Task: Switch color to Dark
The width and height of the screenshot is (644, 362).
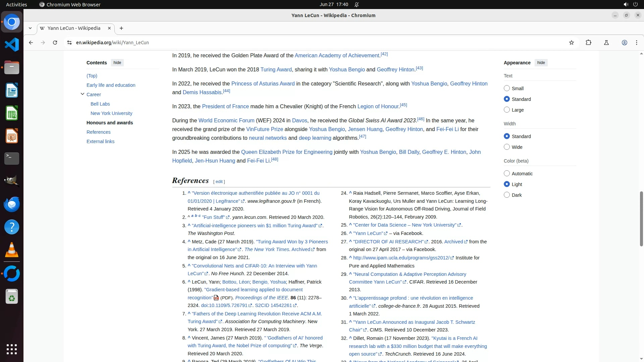Action: (x=507, y=195)
